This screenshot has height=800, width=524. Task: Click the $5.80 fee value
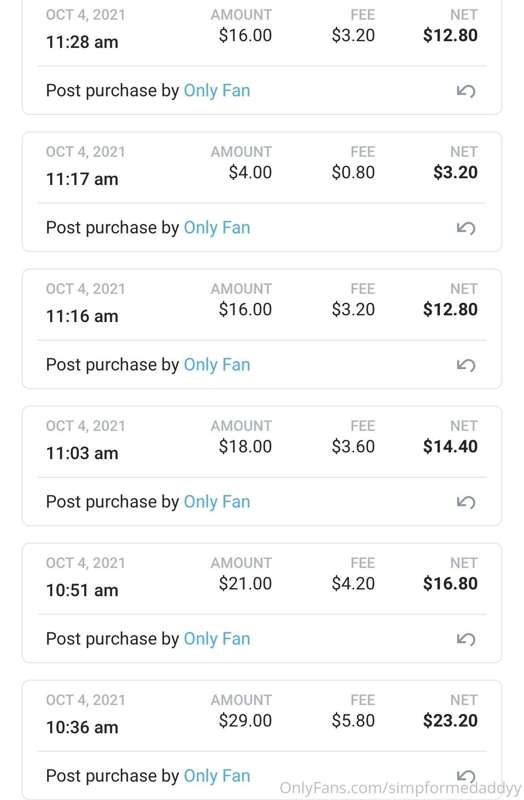(x=353, y=720)
